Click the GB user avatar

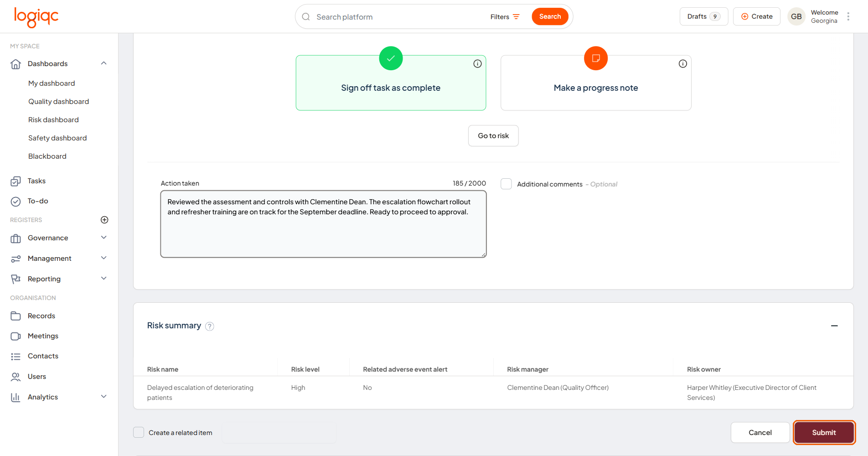796,16
